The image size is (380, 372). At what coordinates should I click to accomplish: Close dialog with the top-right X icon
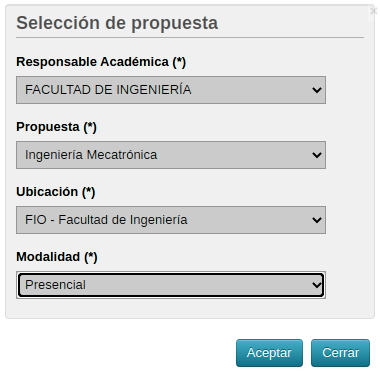(x=374, y=11)
